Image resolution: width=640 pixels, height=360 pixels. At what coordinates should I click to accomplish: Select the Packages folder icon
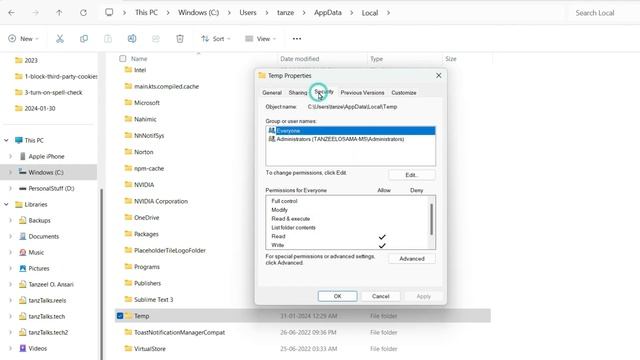click(x=128, y=233)
